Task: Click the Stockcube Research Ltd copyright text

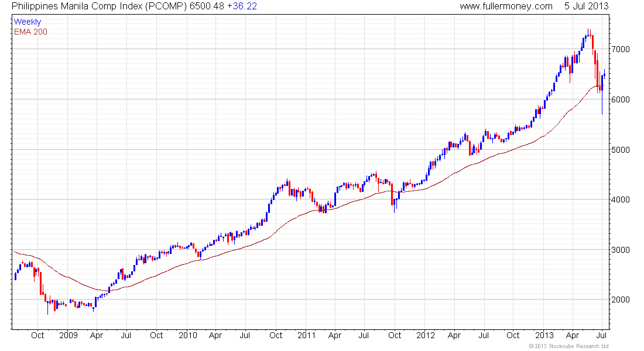Action: coord(569,346)
